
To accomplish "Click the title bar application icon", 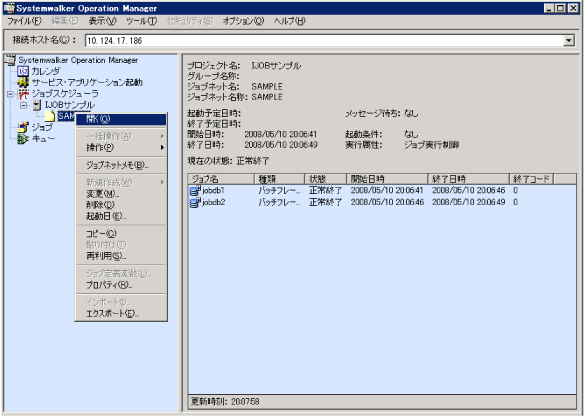I will point(9,8).
